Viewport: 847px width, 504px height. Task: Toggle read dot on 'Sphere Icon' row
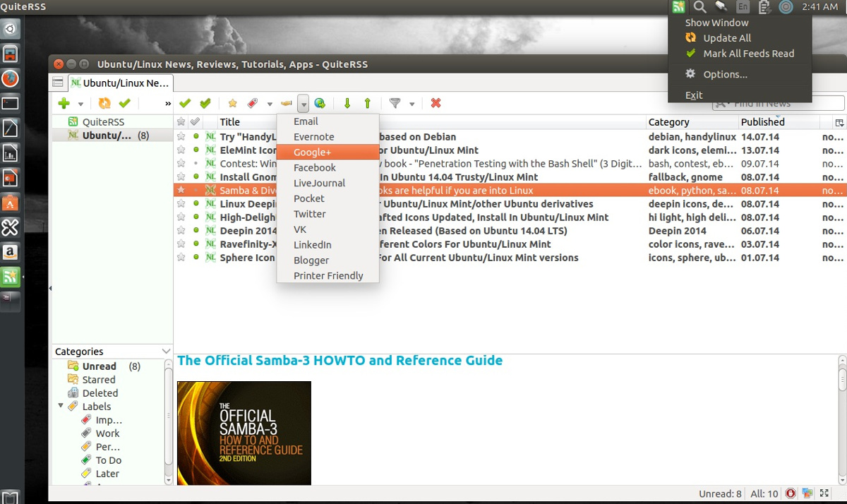coord(196,258)
